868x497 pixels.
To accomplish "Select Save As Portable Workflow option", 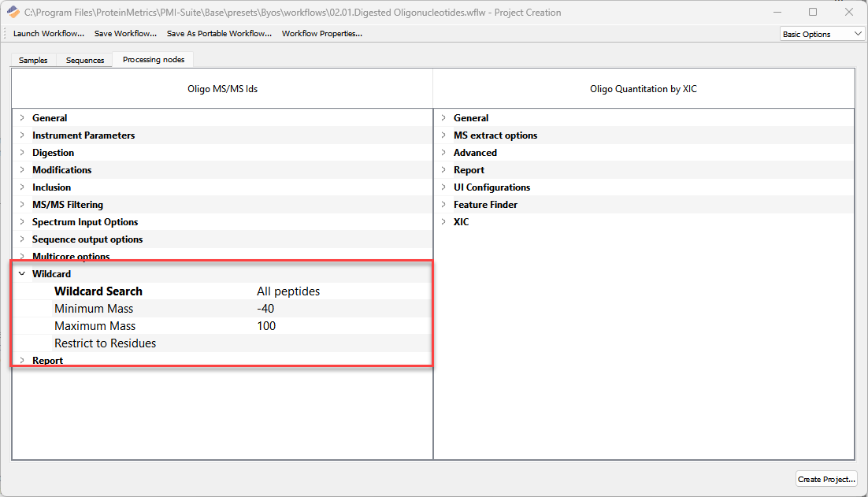I will (219, 34).
